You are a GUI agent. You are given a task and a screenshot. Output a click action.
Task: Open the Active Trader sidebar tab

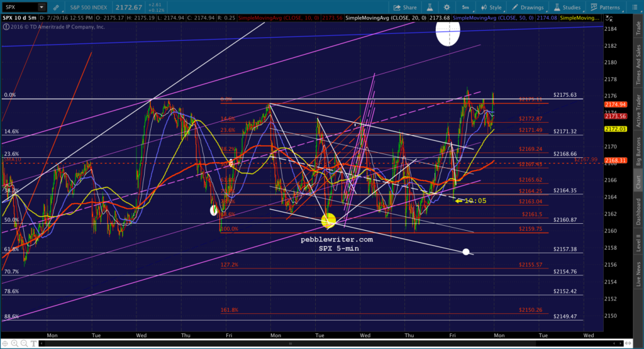[x=638, y=111]
